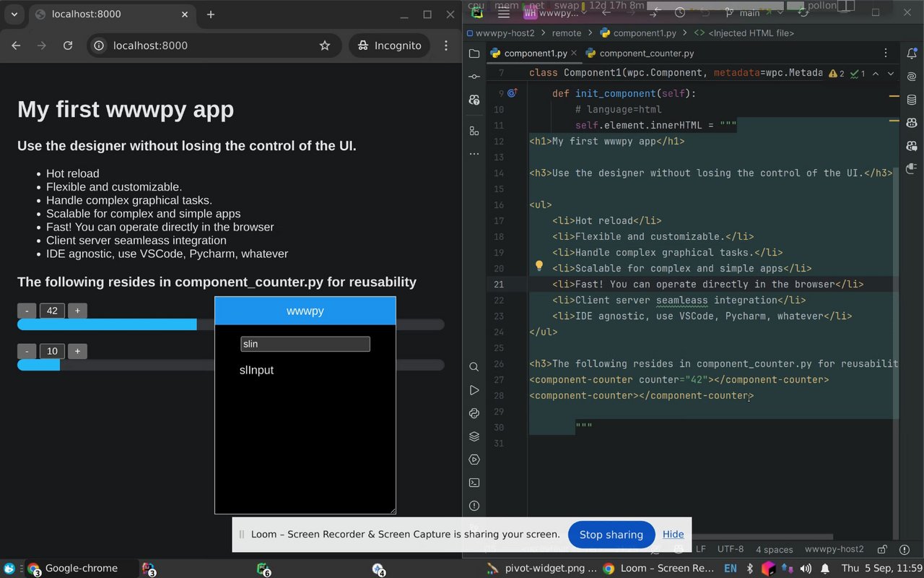
Task: Open the IDE notifications bell
Action: (912, 53)
